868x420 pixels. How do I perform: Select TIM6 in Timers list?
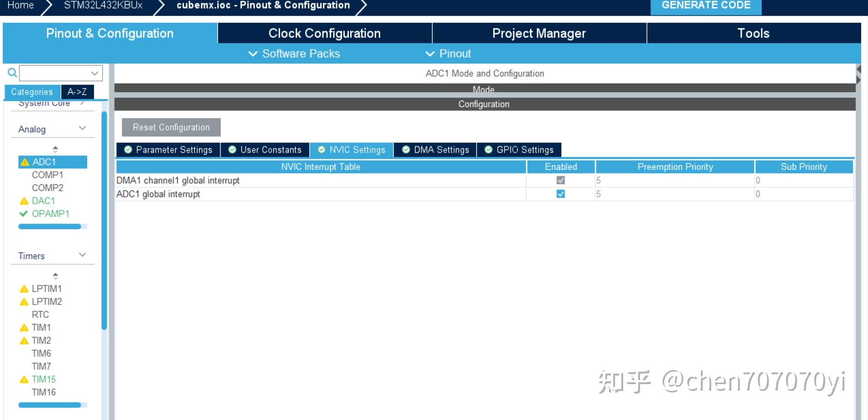click(41, 353)
